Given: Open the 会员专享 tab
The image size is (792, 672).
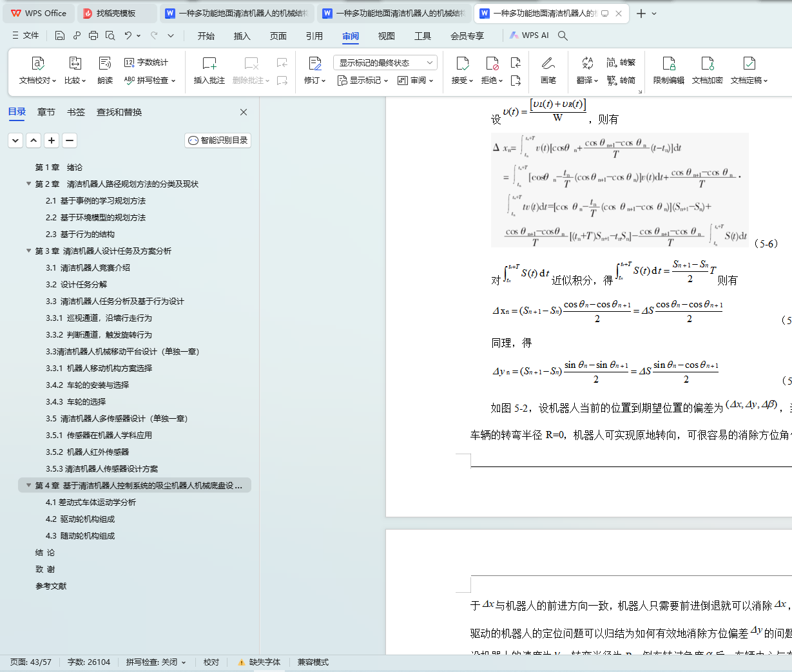Looking at the screenshot, I should click(x=467, y=36).
